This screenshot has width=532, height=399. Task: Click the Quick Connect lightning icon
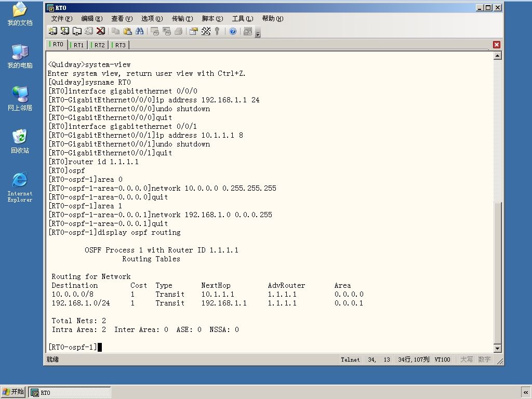click(x=64, y=31)
